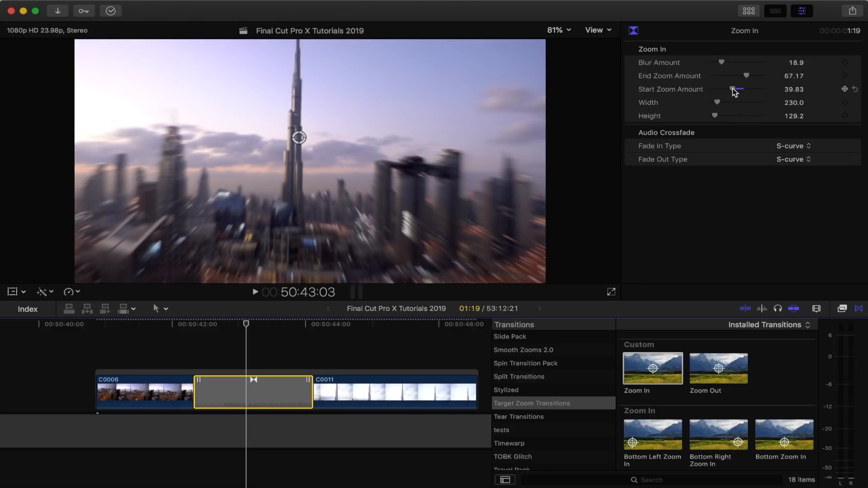Reset the Start Zoom Amount parameter
This screenshot has width=868, height=488.
pos(855,89)
